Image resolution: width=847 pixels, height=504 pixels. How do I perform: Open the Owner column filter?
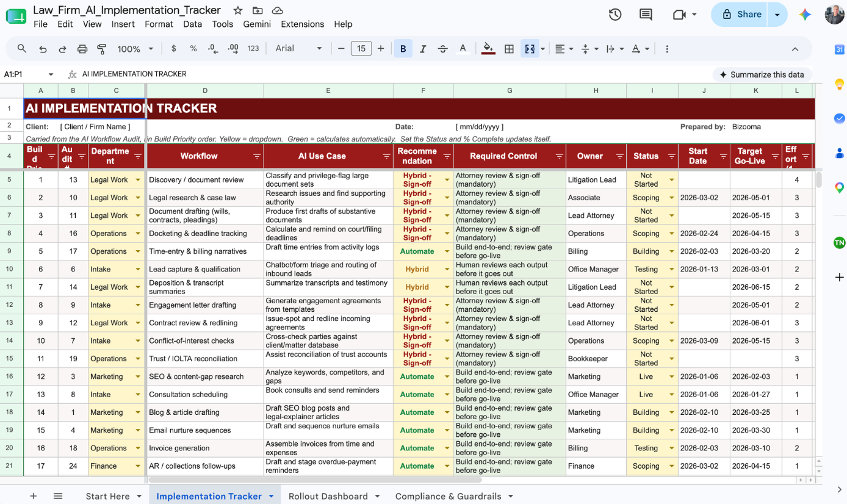[x=620, y=157]
